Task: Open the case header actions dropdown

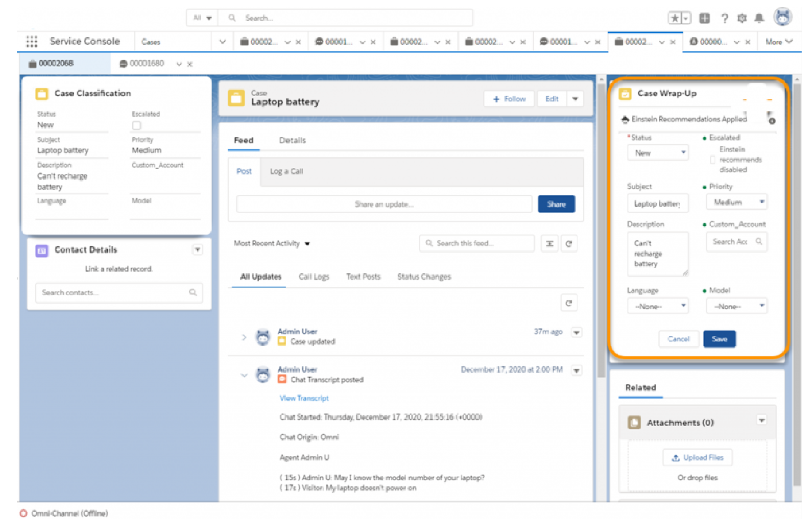Action: [575, 99]
